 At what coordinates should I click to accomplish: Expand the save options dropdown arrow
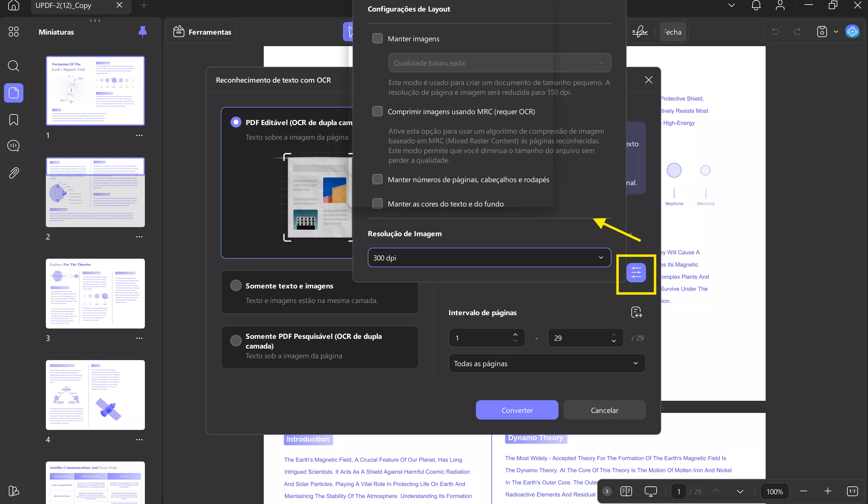[836, 32]
